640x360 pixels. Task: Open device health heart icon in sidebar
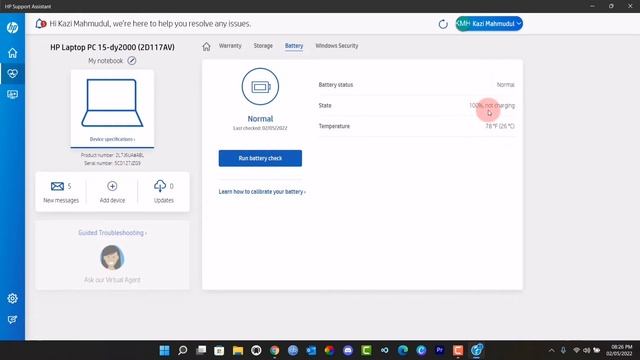click(x=12, y=73)
